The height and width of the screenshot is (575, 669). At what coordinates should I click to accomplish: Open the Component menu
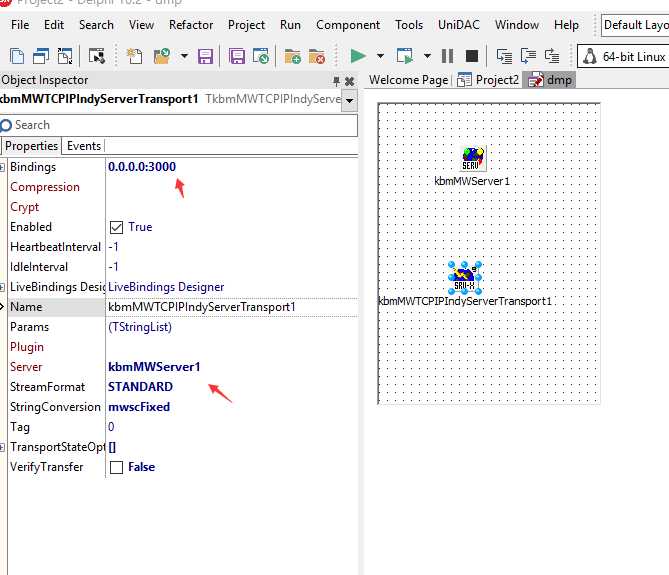348,25
